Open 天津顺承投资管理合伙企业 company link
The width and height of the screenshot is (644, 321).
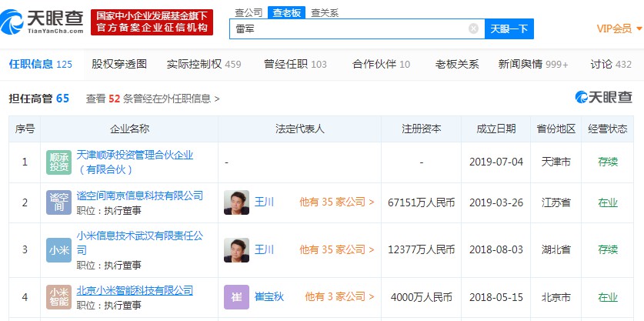[x=135, y=162]
